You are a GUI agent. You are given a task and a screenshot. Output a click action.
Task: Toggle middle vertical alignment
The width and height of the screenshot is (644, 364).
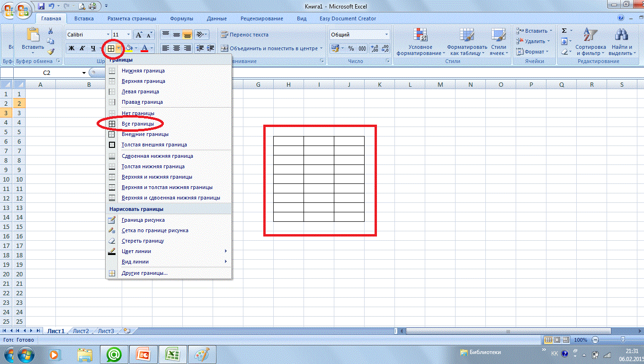click(x=176, y=35)
